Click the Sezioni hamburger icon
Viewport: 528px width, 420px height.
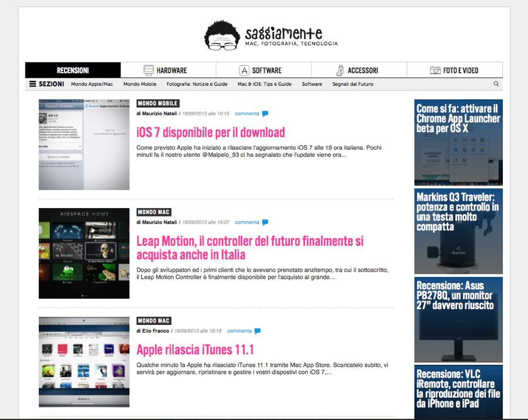(x=33, y=84)
